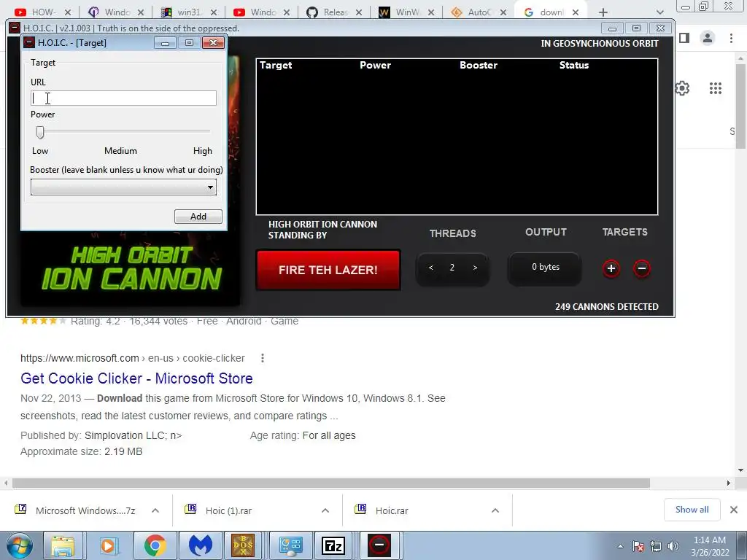Click the network tray icon

coord(656,546)
